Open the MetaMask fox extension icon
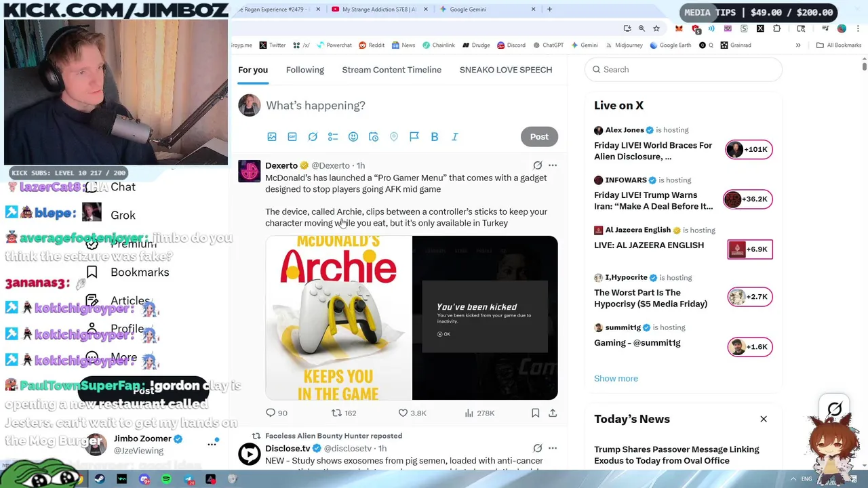 pos(679,28)
